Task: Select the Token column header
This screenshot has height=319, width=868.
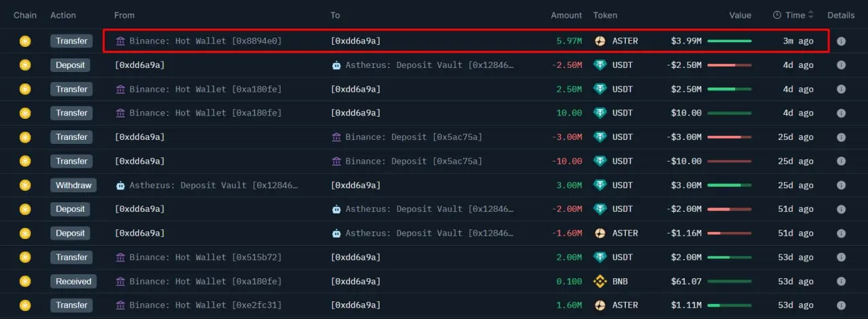Action: 605,15
